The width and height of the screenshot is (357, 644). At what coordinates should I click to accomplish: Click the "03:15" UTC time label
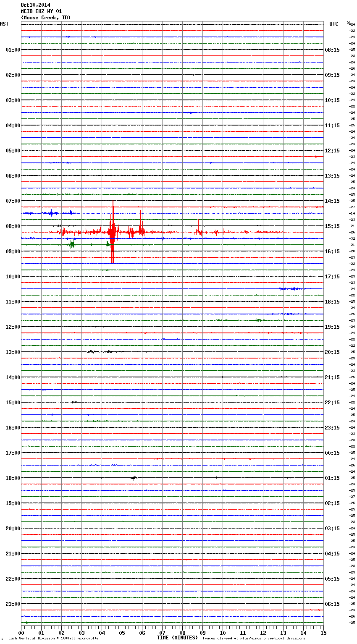332,529
